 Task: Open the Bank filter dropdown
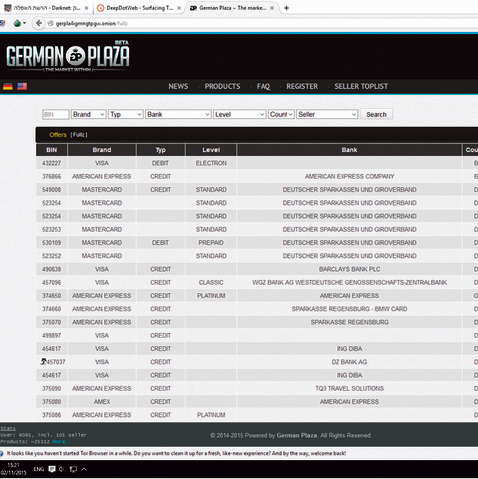click(x=178, y=114)
